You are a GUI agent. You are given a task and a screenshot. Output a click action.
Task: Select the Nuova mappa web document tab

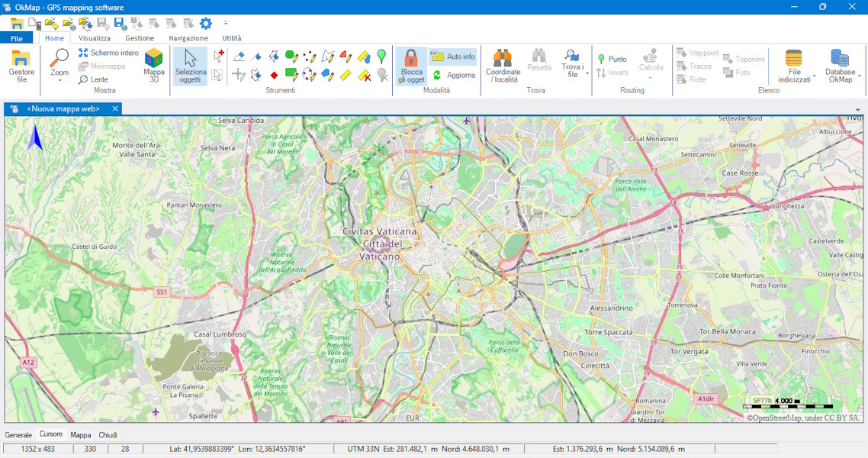63,108
